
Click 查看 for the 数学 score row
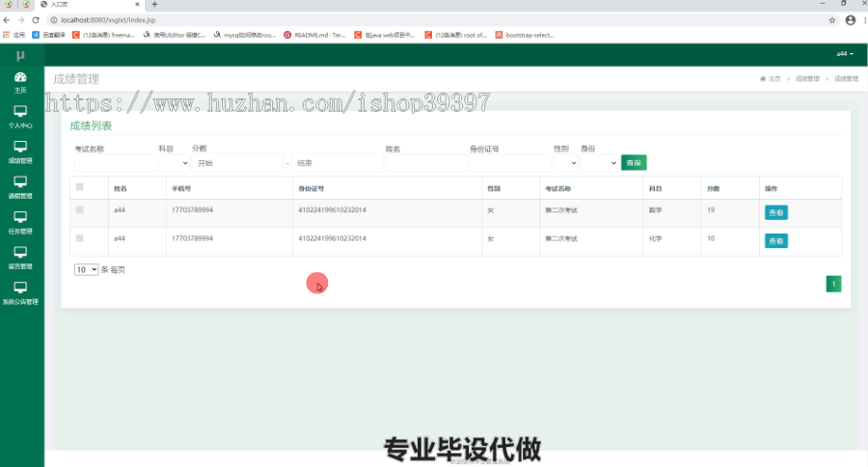pos(776,212)
